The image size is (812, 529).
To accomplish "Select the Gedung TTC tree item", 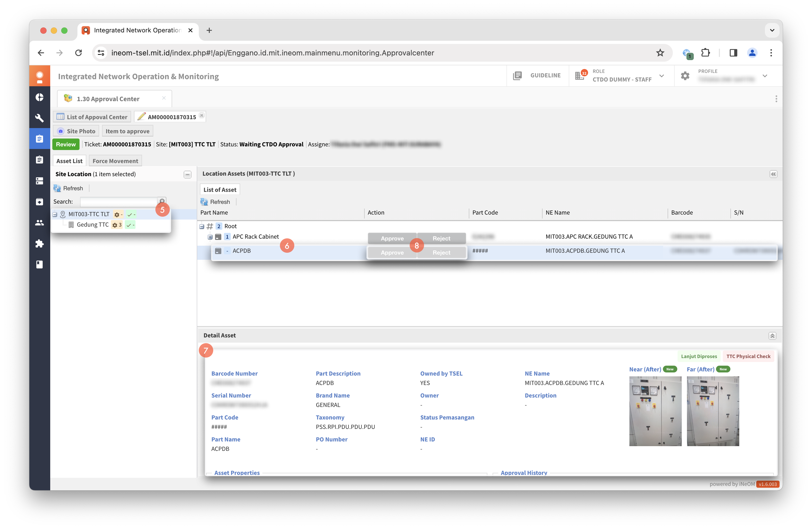I will 92,225.
